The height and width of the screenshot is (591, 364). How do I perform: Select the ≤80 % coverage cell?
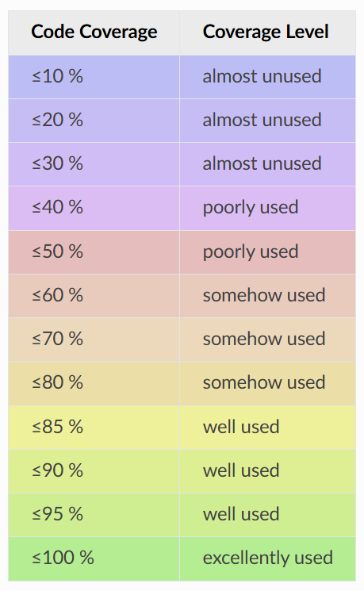[94, 383]
